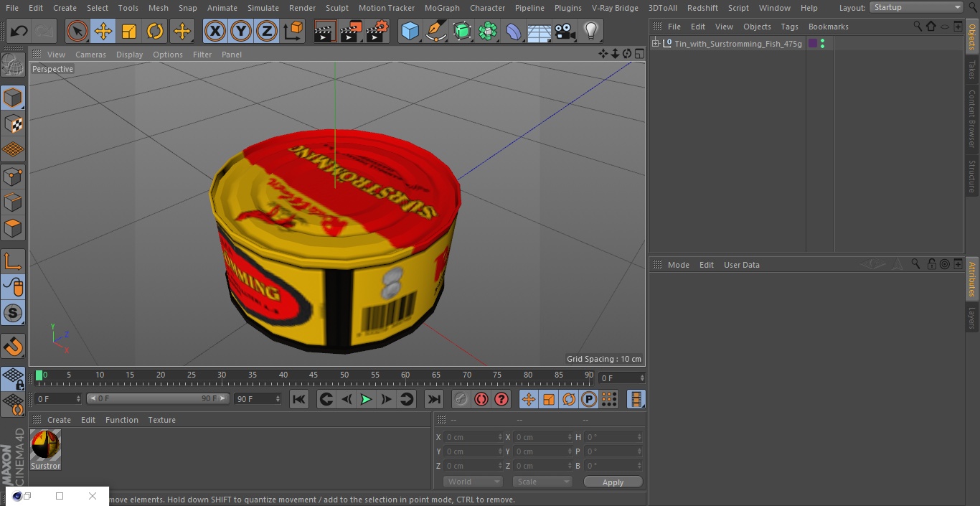
Task: Add an Array modeling object
Action: point(488,31)
